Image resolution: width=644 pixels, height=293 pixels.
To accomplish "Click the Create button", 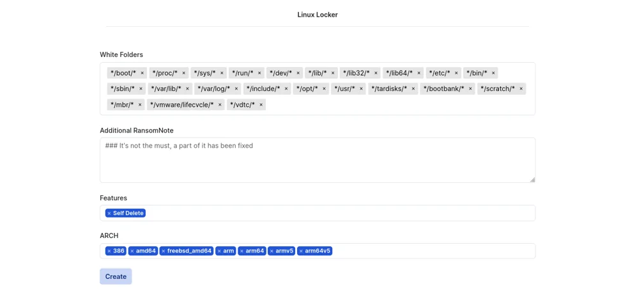I will point(116,276).
